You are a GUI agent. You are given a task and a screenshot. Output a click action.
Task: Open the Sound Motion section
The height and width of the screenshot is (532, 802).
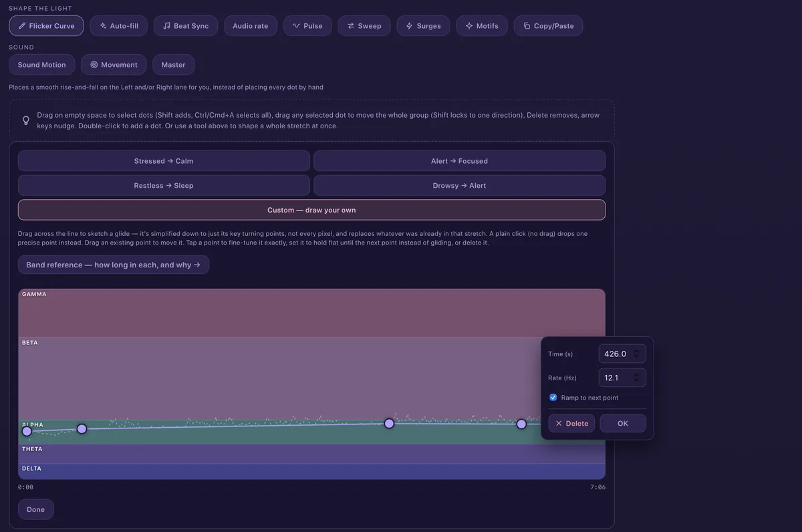pos(41,65)
